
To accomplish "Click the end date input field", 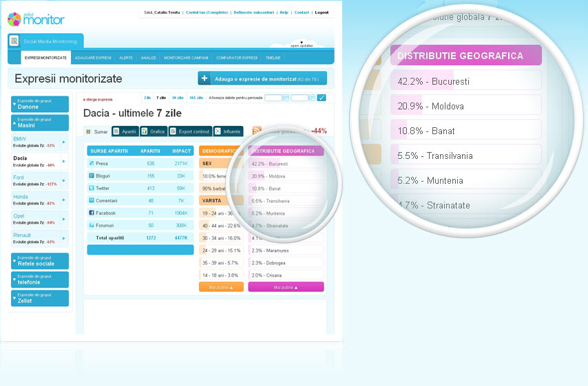I will pos(300,98).
